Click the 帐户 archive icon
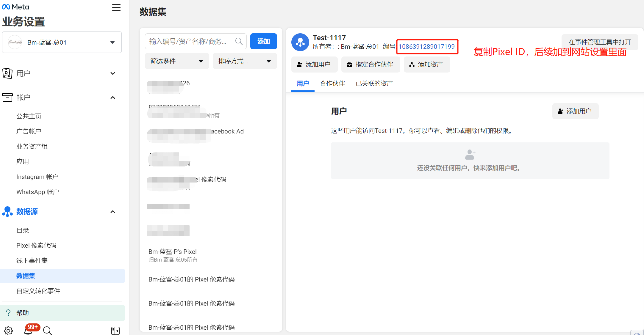 7,97
